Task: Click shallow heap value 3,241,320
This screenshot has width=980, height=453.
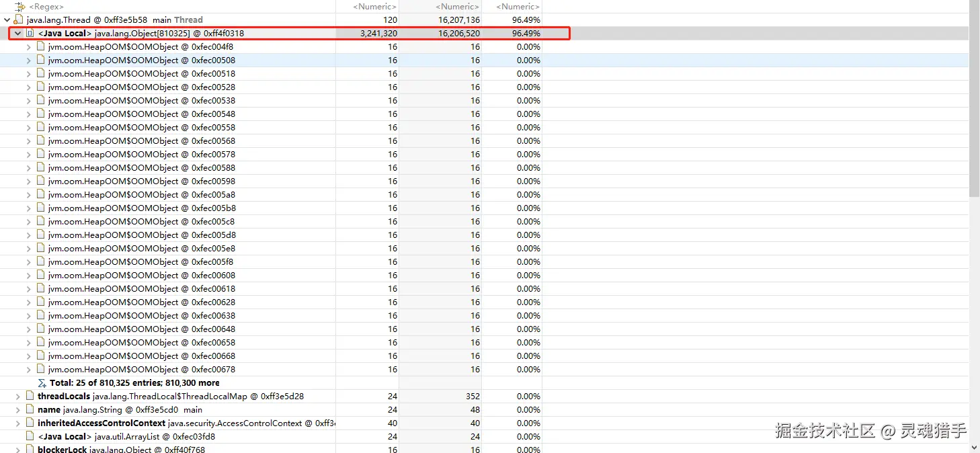Action: pyautogui.click(x=378, y=33)
